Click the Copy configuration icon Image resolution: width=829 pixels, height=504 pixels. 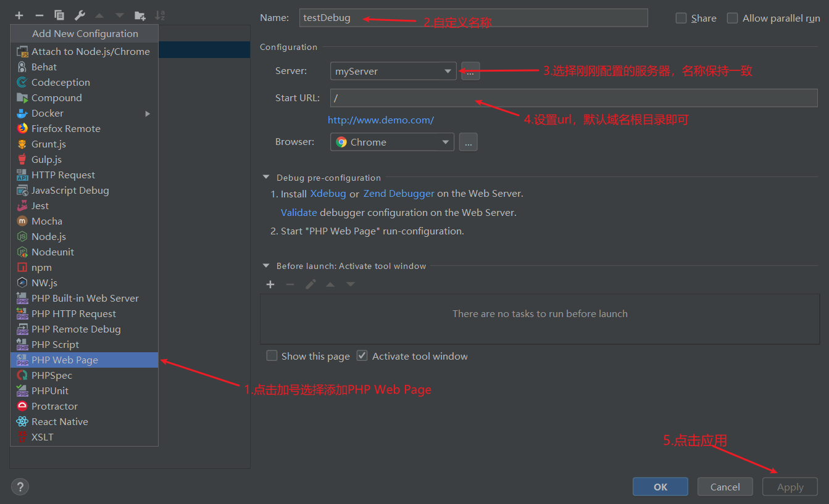(59, 15)
